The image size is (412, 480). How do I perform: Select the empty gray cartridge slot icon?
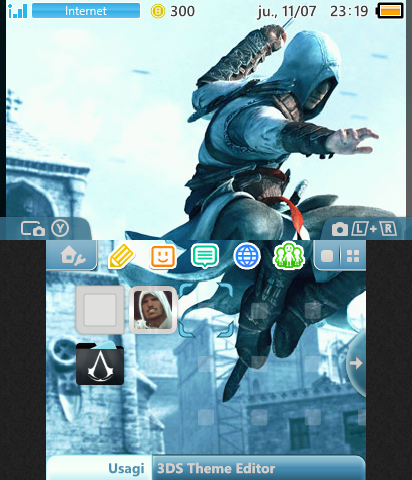100,310
